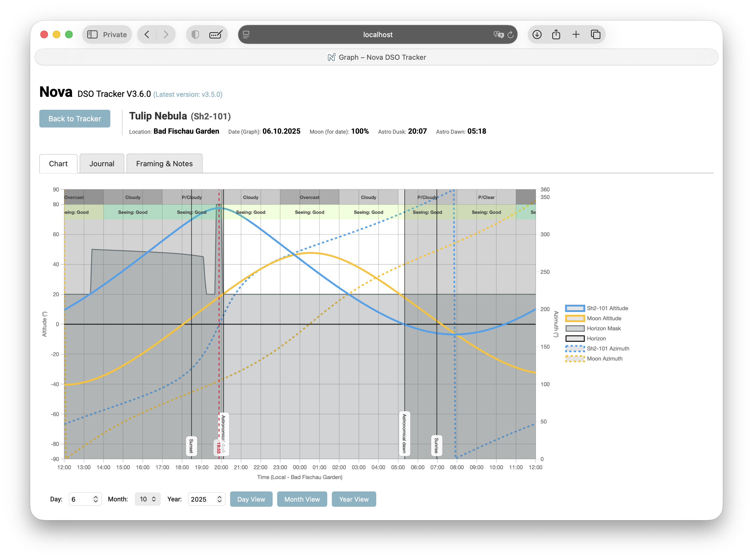Click the reload page icon
The height and width of the screenshot is (560, 753).
pos(510,35)
